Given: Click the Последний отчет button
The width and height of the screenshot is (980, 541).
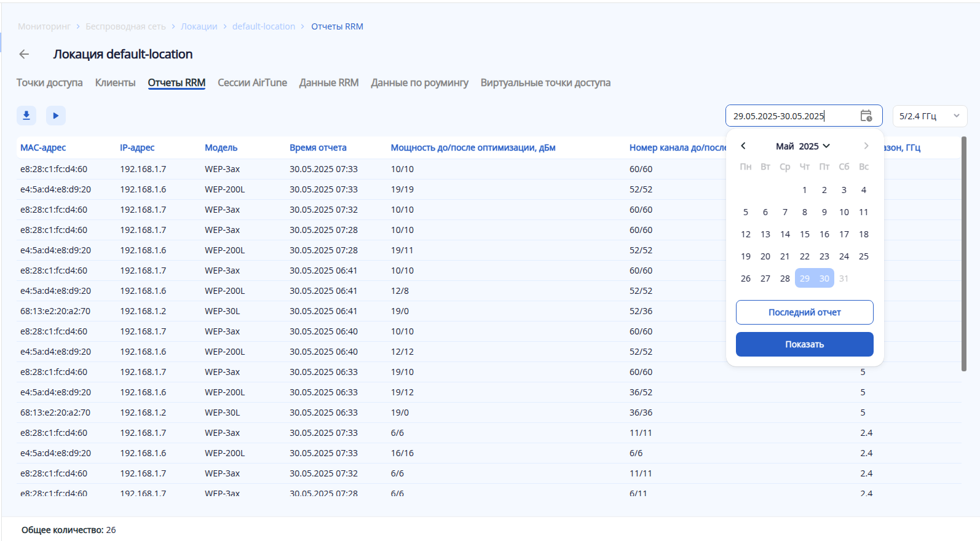Looking at the screenshot, I should tap(804, 312).
